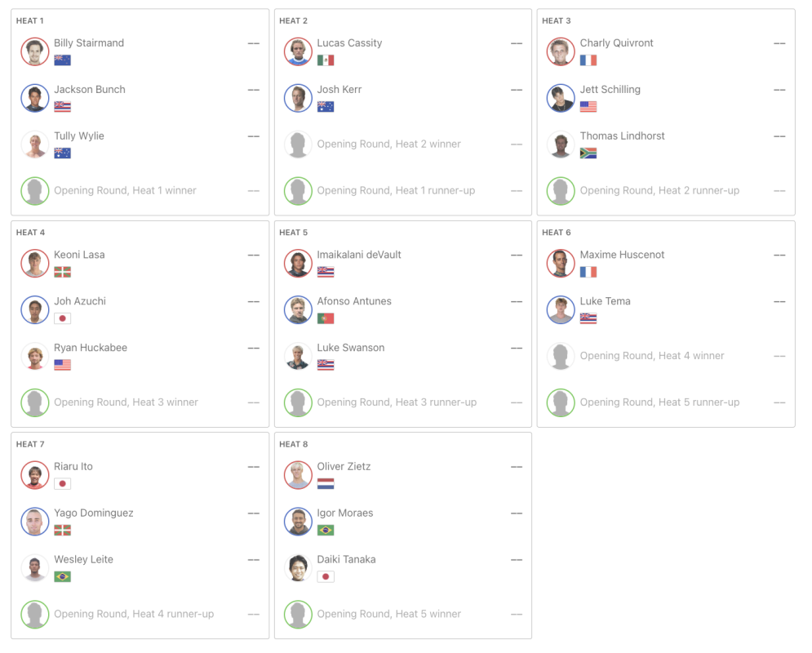
Task: Click the Japan flag under Daiki Tanaka
Action: [326, 576]
